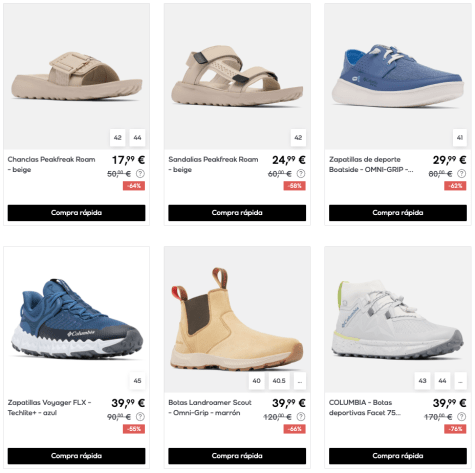Show price info next to 170,00 € price
Image resolution: width=475 pixels, height=473 pixels.
[x=461, y=417]
